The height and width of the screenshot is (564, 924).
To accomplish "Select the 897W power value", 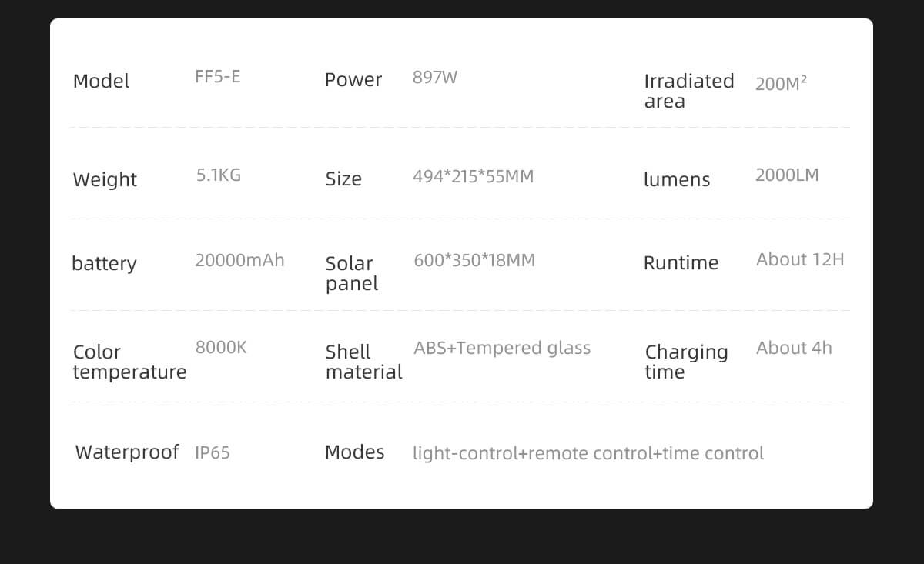I will (x=434, y=77).
